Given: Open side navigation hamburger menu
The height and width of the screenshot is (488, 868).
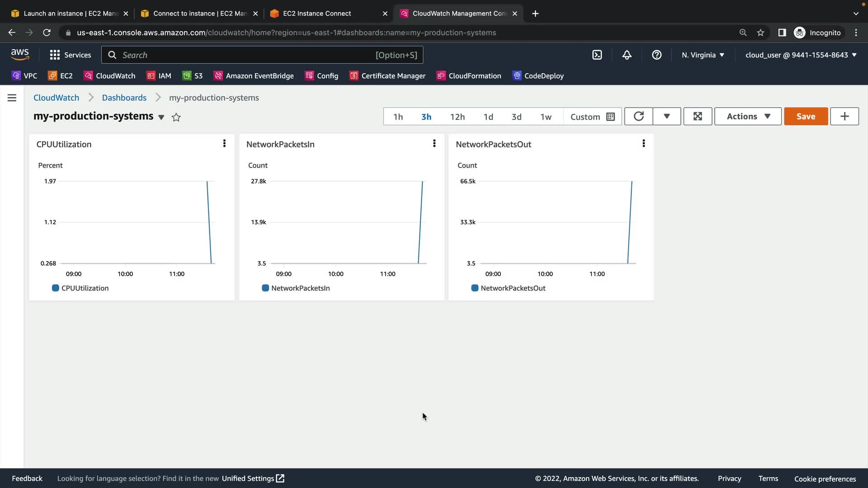Looking at the screenshot, I should click(x=12, y=98).
